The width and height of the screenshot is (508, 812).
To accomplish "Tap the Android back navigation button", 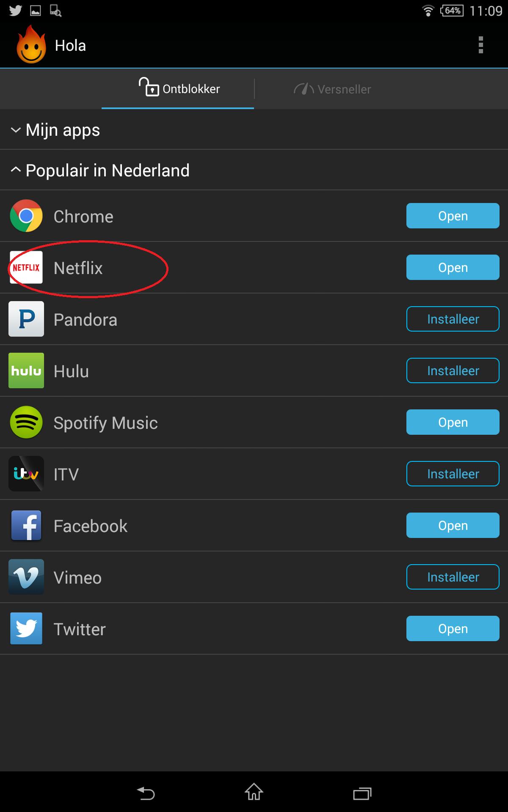I will click(x=146, y=793).
